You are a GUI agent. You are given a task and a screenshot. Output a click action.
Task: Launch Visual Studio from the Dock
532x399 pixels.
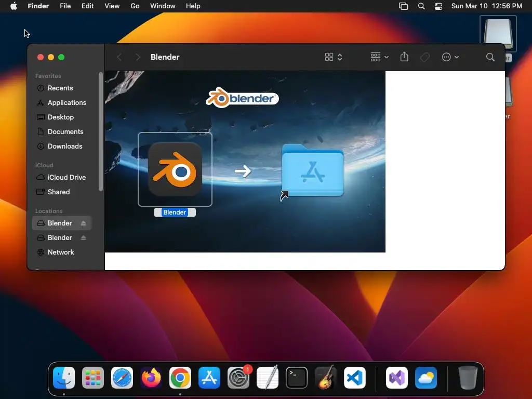coord(397,378)
